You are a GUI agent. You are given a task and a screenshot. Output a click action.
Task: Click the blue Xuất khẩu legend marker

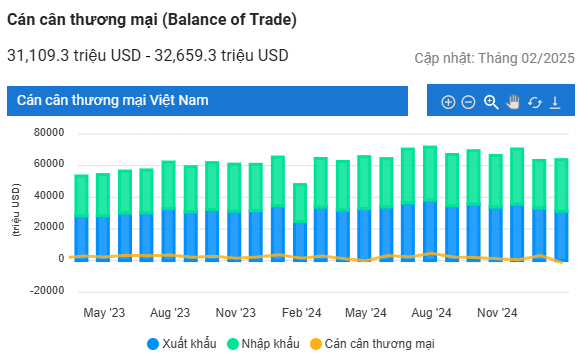[153, 344]
